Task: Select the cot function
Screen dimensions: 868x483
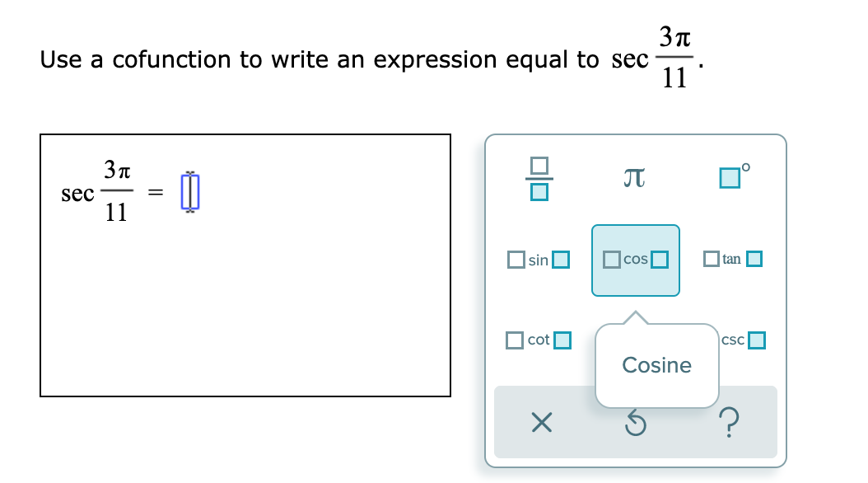Action: 537,339
